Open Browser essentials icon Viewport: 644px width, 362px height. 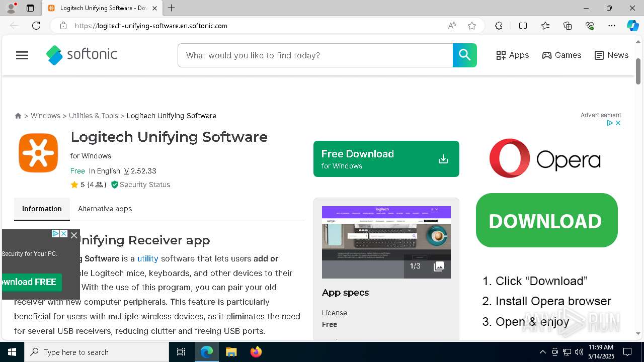tap(590, 26)
